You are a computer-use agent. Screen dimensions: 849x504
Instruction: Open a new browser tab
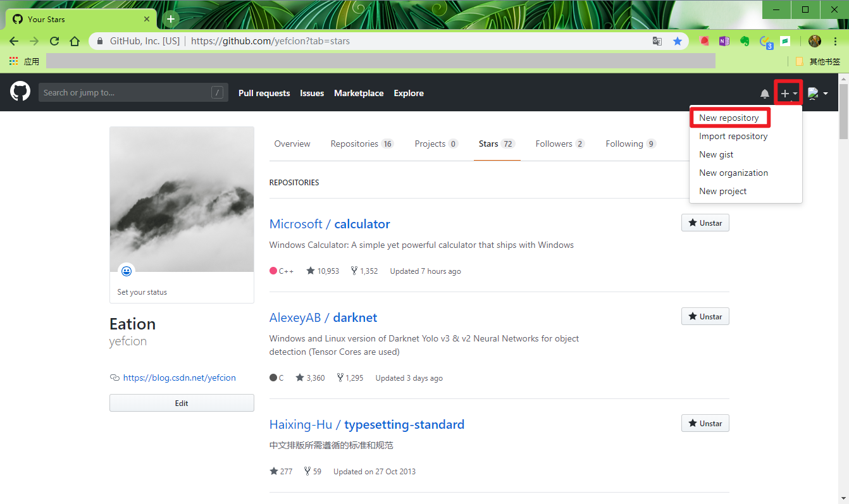pyautogui.click(x=171, y=19)
